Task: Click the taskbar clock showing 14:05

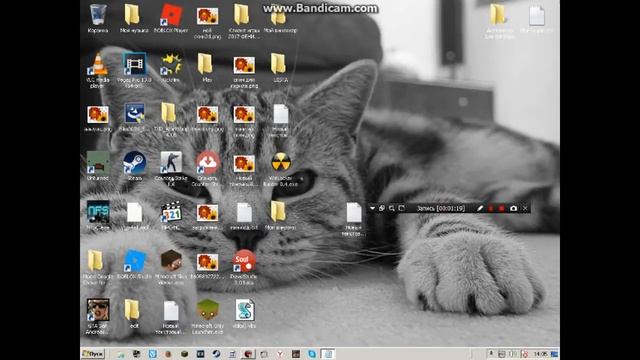Action: 541,354
